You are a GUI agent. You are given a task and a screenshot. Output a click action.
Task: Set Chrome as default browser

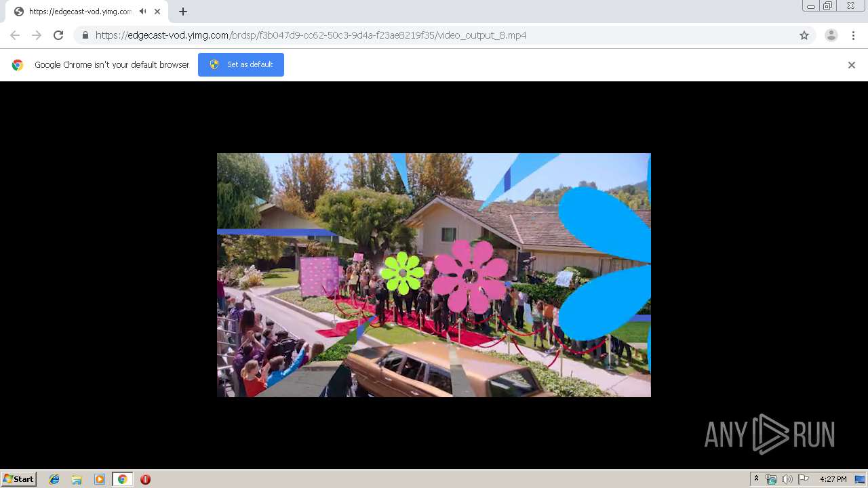pos(241,64)
